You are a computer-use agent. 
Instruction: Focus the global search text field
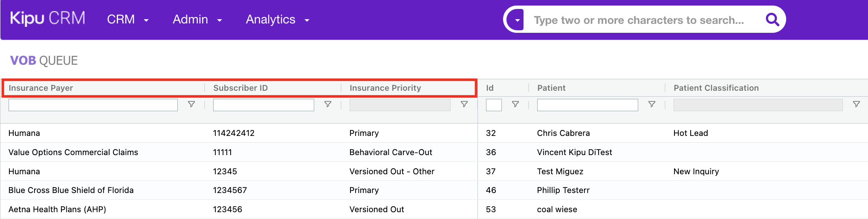639,20
